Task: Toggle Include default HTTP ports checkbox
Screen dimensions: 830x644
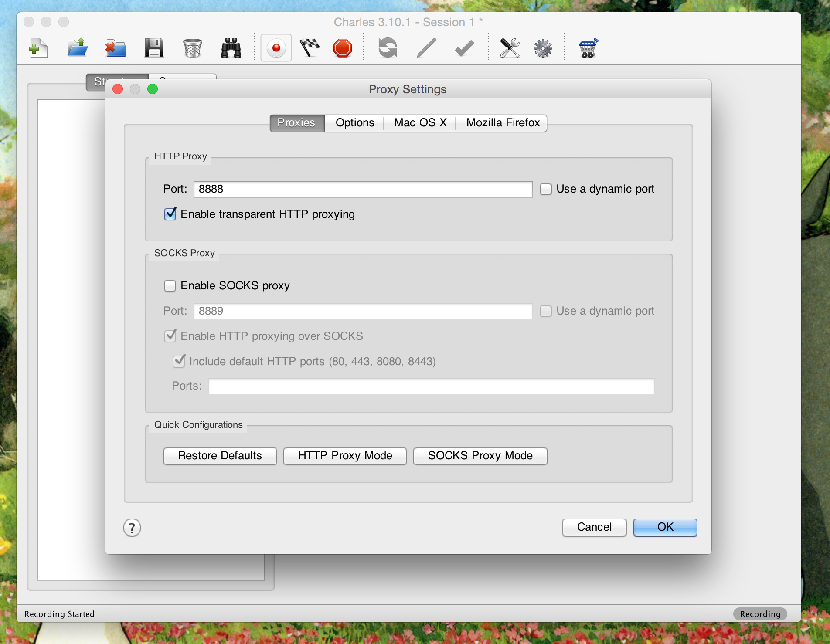Action: point(179,361)
